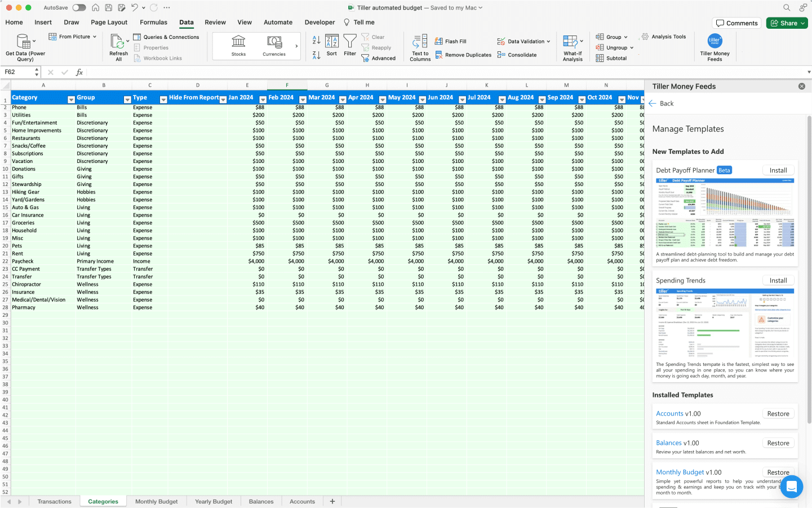Select the cell containing 'Paycheck'

tap(43, 261)
